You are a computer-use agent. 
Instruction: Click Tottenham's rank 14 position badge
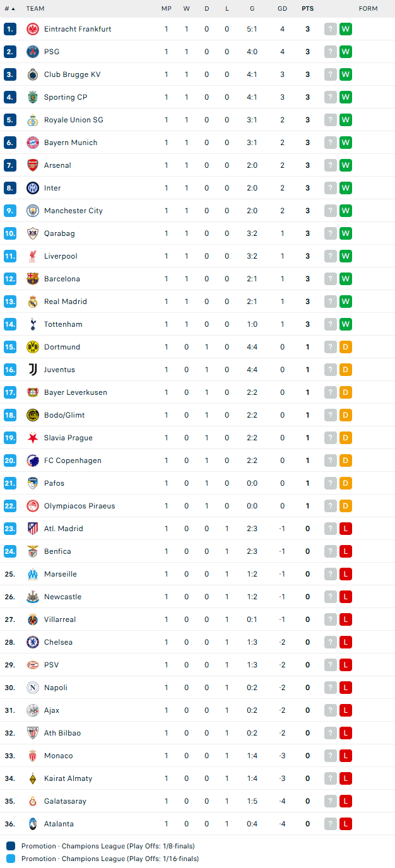(10, 324)
